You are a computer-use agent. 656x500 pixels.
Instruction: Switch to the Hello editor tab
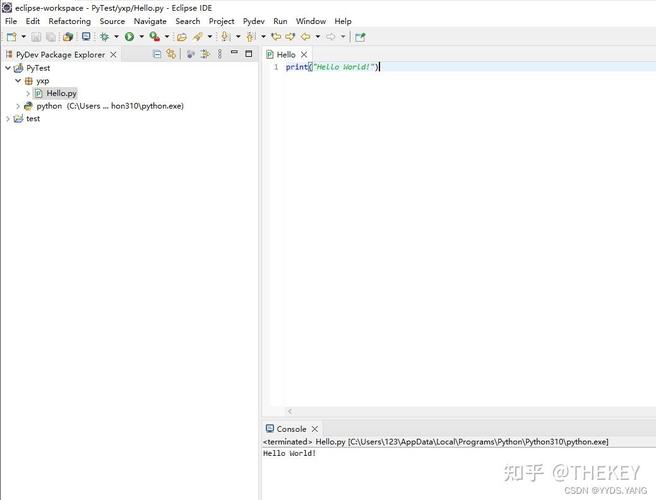click(285, 54)
